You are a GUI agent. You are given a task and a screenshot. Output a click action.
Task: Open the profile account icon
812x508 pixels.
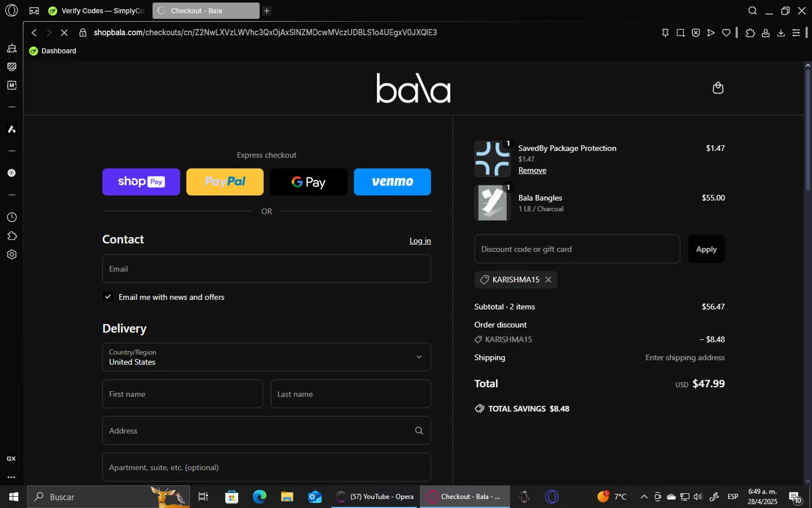point(765,33)
